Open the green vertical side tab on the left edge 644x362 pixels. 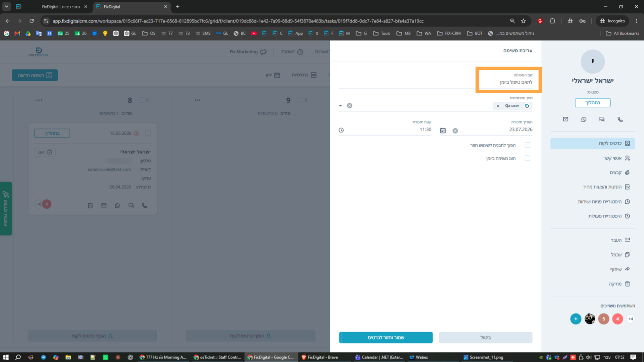pyautogui.click(x=6, y=208)
